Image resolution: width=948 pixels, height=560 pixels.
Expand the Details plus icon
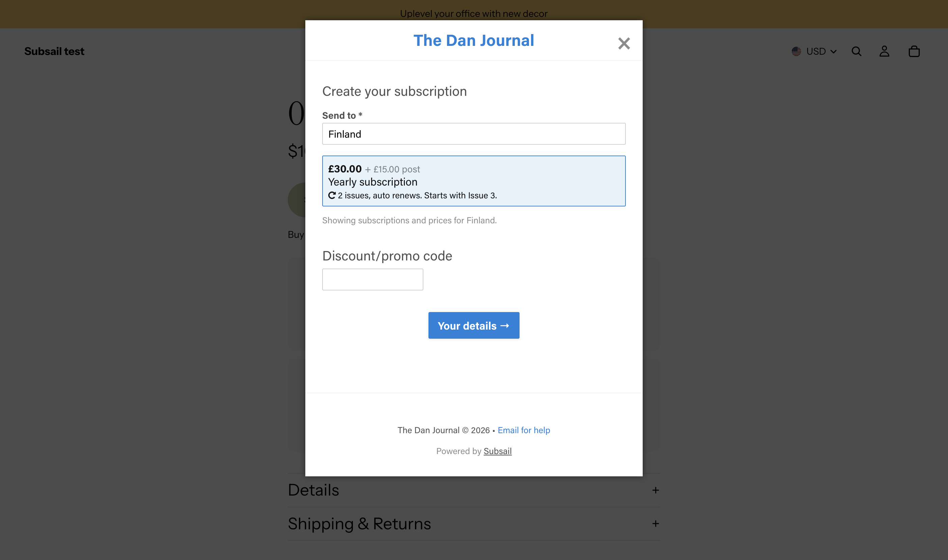[656, 490]
